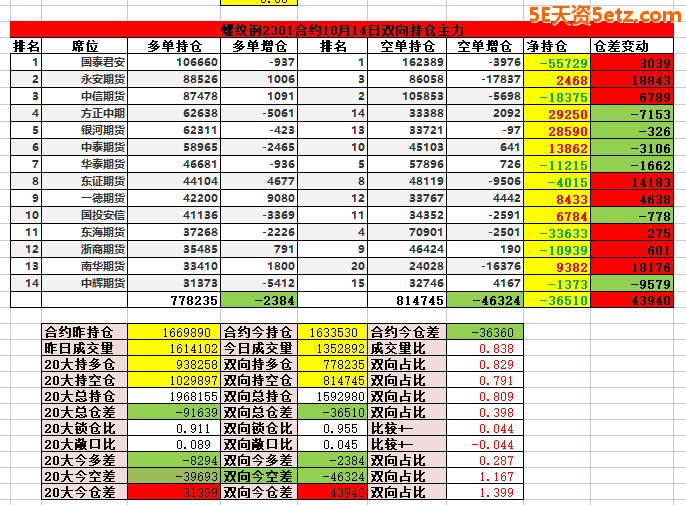The image size is (686, 505).
Task: Select position change cell 14183
Action: 632,182
